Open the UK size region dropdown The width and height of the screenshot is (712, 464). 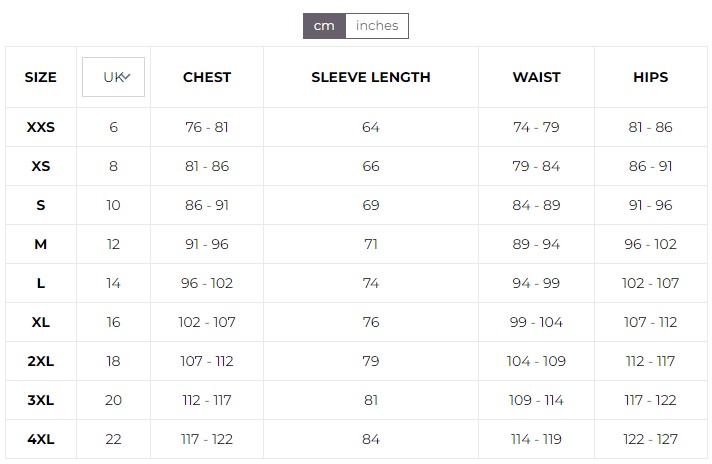pyautogui.click(x=114, y=77)
